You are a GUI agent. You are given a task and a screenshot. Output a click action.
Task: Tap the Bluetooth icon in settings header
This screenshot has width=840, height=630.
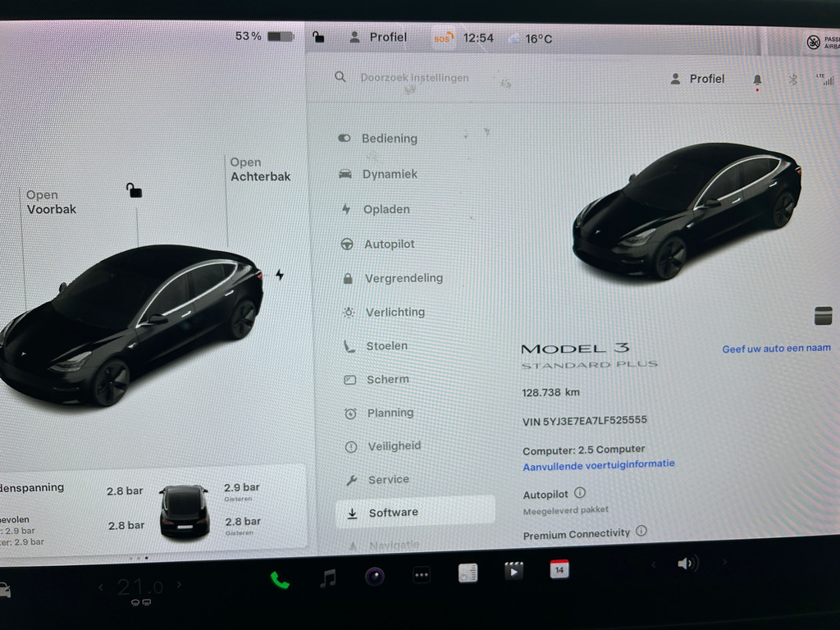tap(792, 80)
